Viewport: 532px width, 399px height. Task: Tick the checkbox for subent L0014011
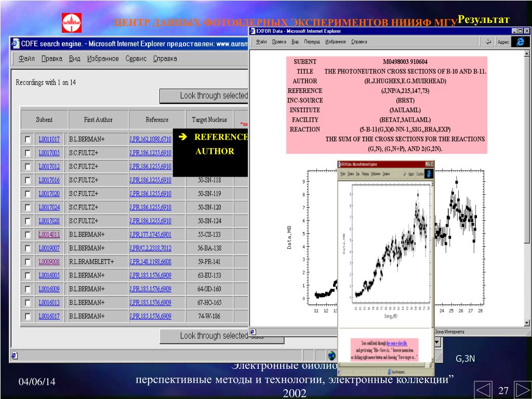tap(28, 234)
